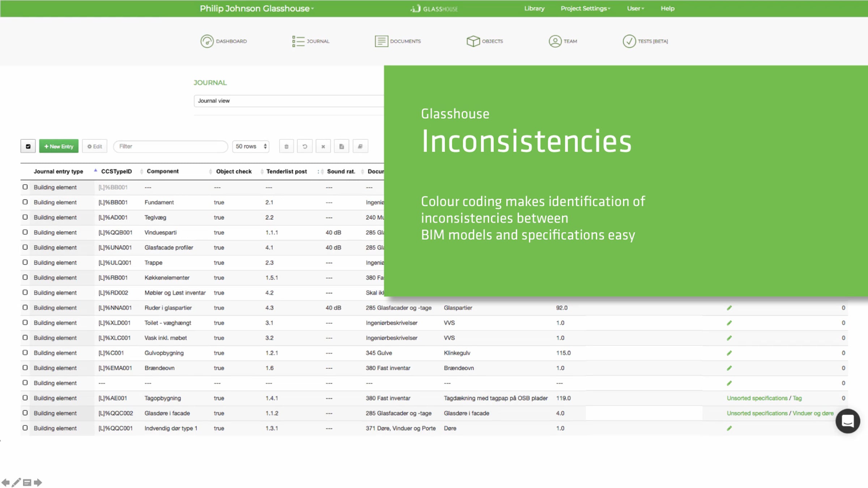Click pencil edit icon in Brændeovn row
Viewport: 868px width, 488px height.
pyautogui.click(x=729, y=368)
